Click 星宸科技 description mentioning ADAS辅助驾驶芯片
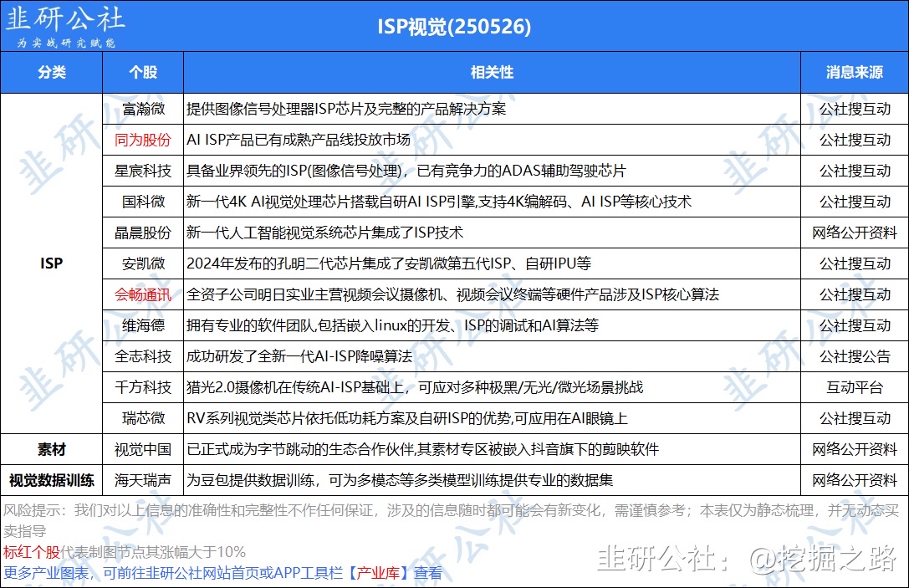The width and height of the screenshot is (909, 588). click(x=406, y=171)
